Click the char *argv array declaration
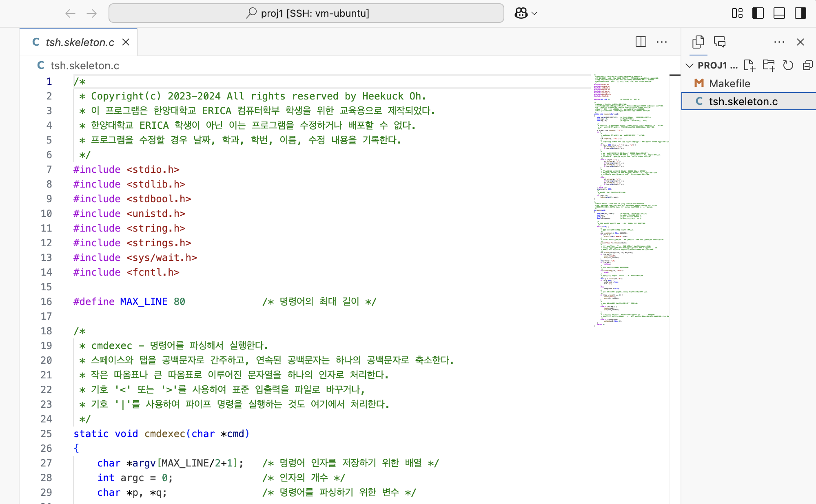This screenshot has width=816, height=504. [x=170, y=463]
